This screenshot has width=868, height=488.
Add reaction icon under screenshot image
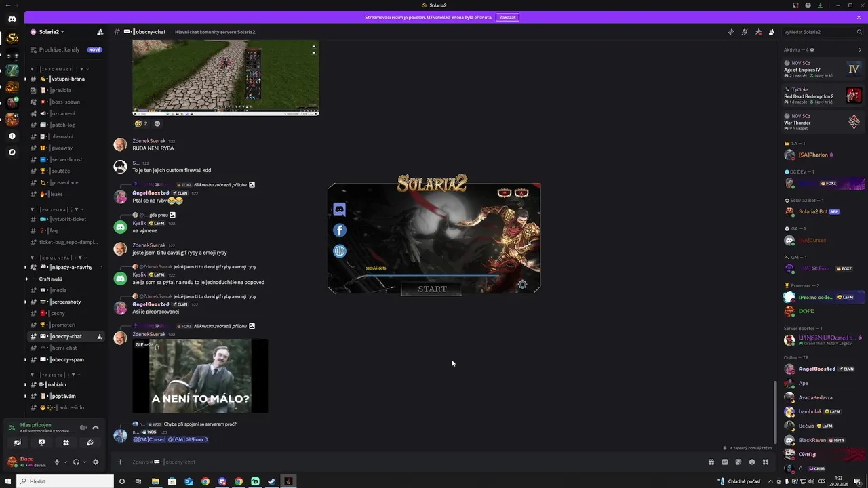[157, 124]
